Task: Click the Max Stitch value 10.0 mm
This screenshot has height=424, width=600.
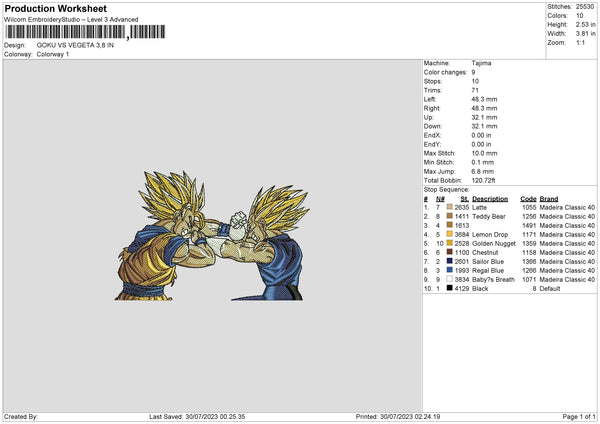Action: [484, 153]
